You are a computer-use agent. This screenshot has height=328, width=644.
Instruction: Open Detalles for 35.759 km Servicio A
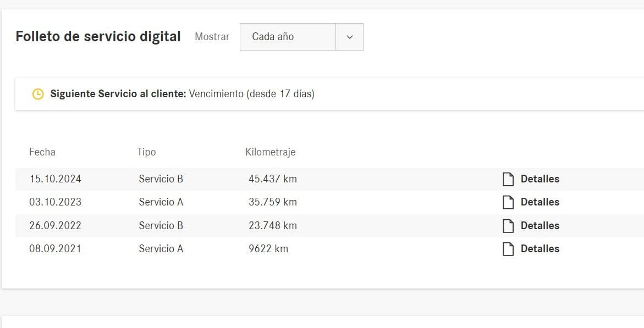point(540,202)
